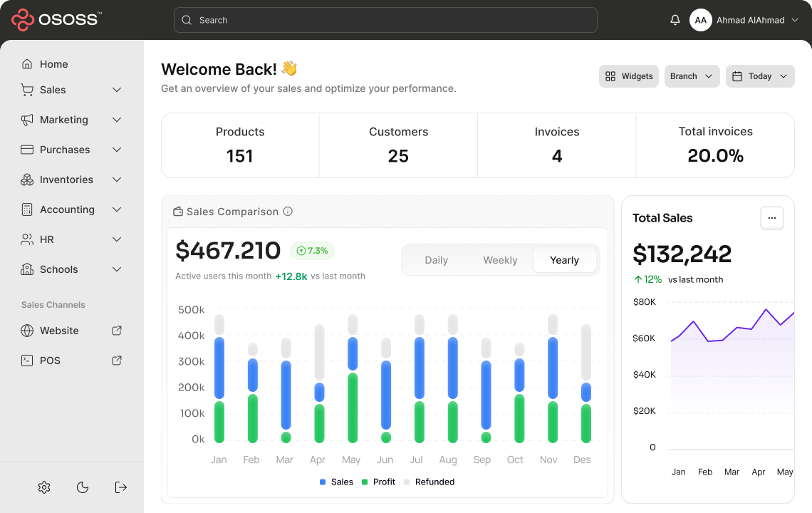The height and width of the screenshot is (513, 812).
Task: Click the Search input field
Action: (385, 20)
